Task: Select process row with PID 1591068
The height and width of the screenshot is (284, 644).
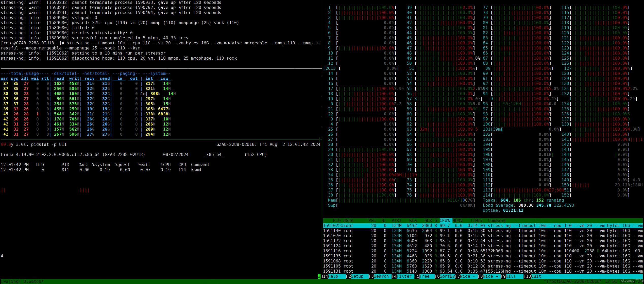Action: pos(483,261)
